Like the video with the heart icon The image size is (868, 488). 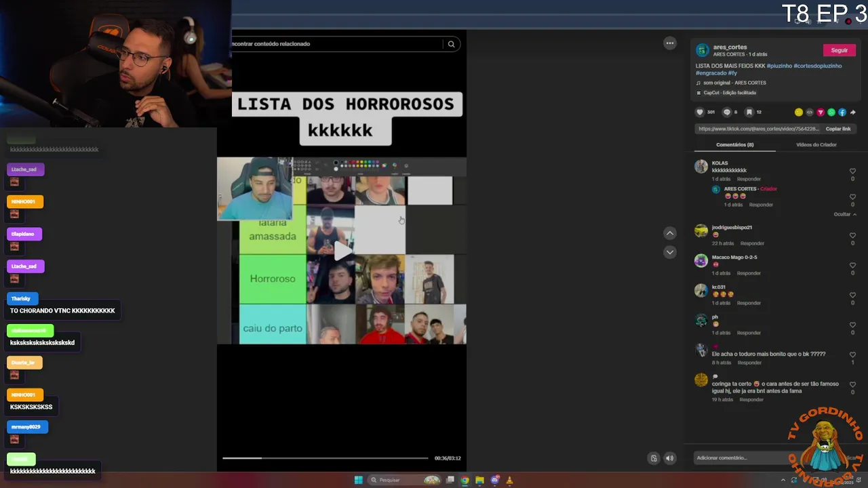[700, 112]
